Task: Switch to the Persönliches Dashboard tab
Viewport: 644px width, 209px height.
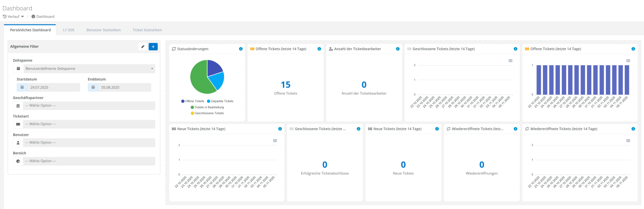Action: (30, 30)
